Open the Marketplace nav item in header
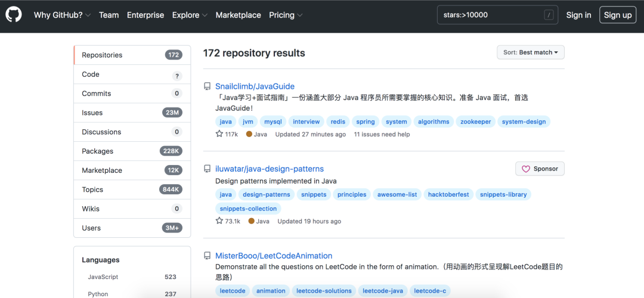 pyautogui.click(x=238, y=15)
